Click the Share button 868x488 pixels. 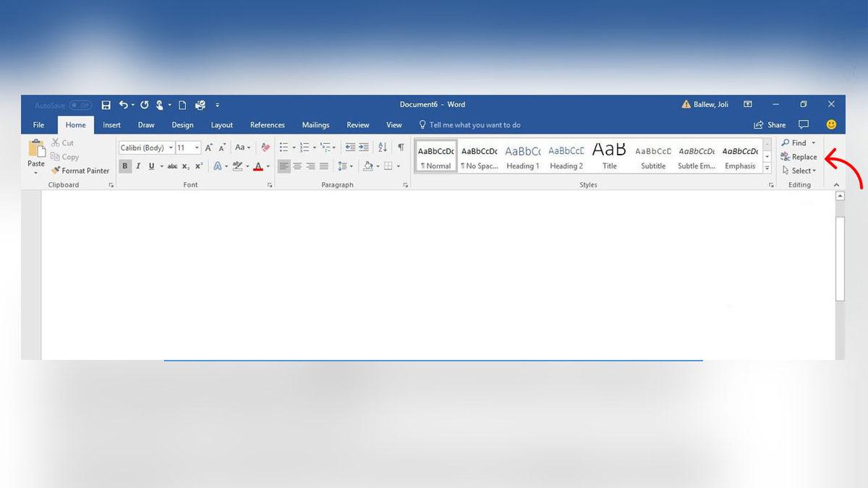point(770,125)
